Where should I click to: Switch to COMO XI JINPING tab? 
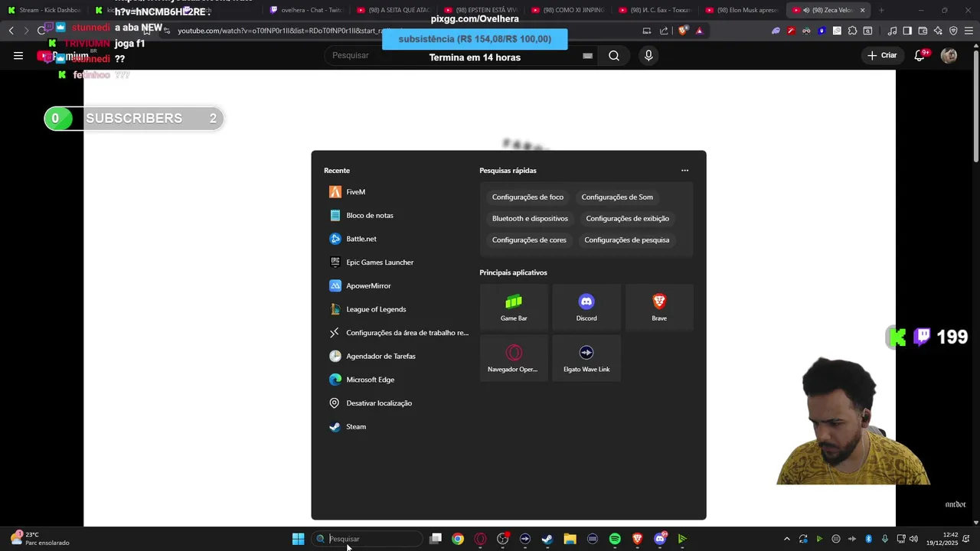click(567, 10)
